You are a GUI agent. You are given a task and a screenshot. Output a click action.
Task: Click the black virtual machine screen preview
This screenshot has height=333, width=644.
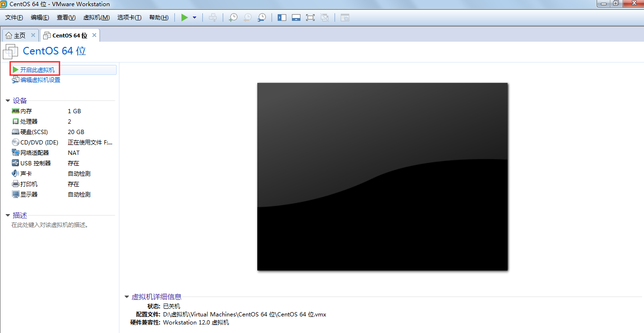(382, 177)
